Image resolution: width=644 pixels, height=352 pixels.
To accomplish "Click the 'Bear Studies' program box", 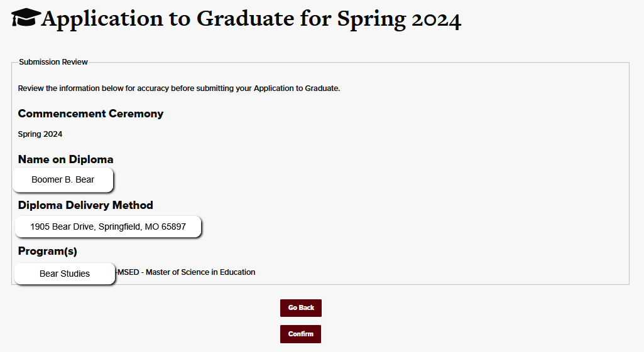I will tap(65, 274).
